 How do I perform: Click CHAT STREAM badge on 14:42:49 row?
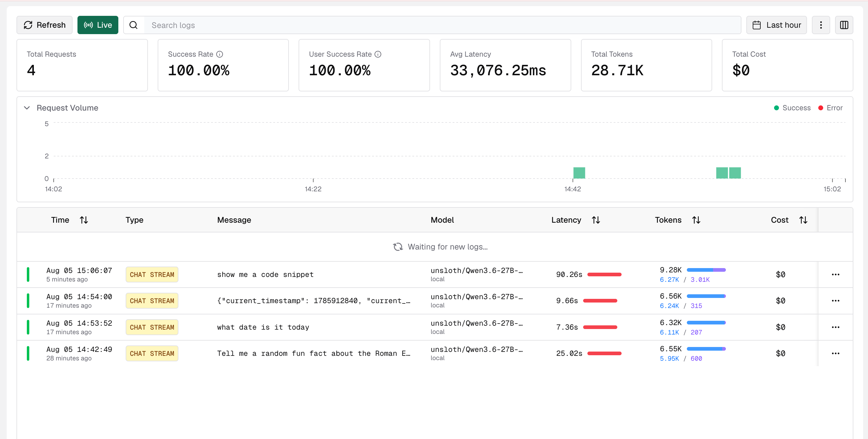152,353
